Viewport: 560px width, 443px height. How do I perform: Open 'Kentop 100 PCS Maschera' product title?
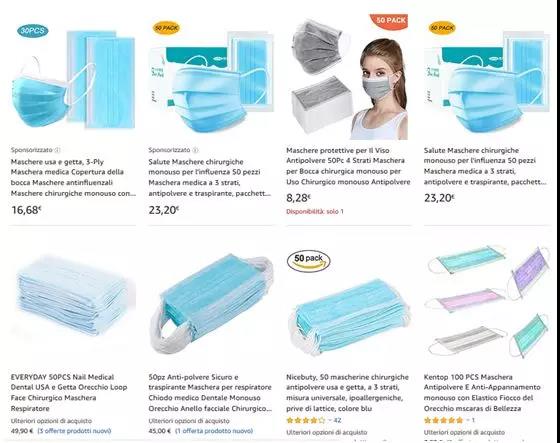(x=482, y=393)
